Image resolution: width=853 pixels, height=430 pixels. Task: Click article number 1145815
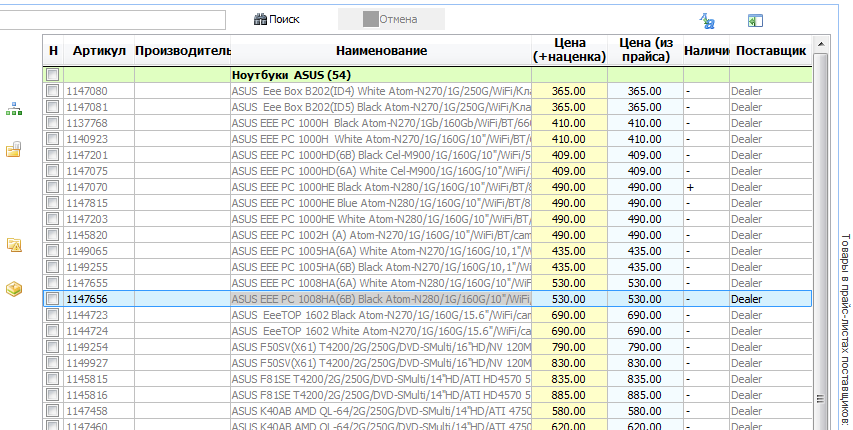[87, 379]
